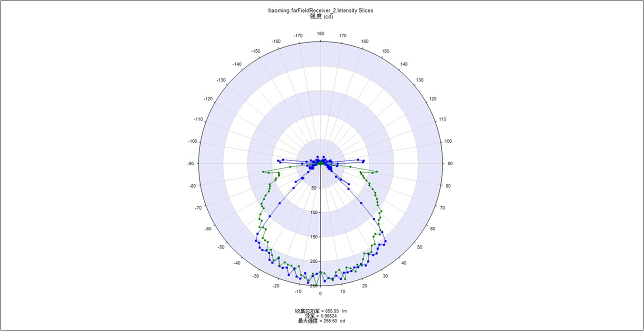Click the '110' angle label
This screenshot has width=644, height=331.
(442, 119)
